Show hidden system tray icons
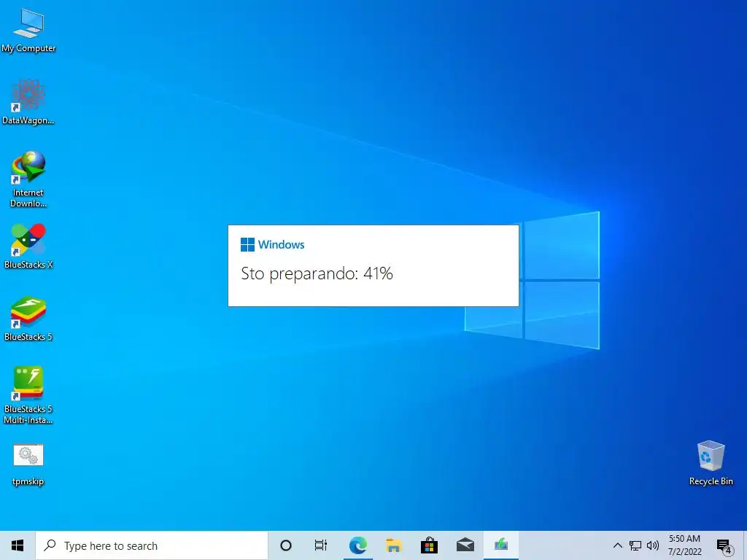Viewport: 747px width, 560px height. (x=617, y=545)
